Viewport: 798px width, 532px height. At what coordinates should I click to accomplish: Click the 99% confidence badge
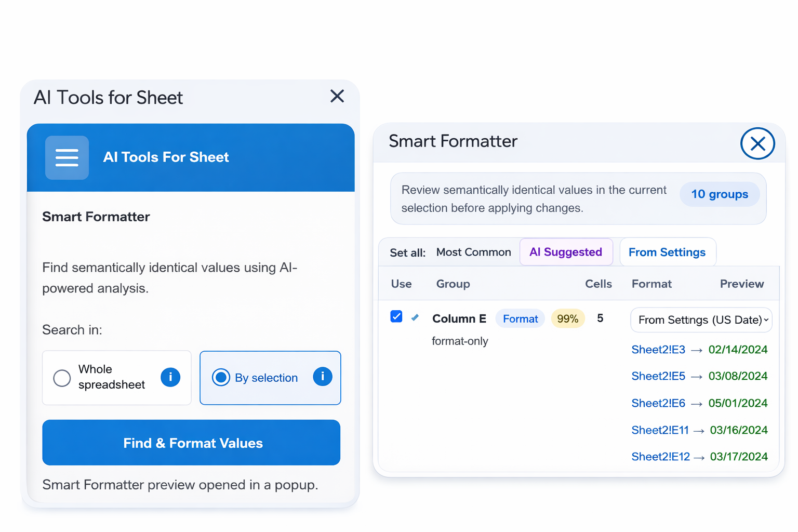pyautogui.click(x=568, y=318)
